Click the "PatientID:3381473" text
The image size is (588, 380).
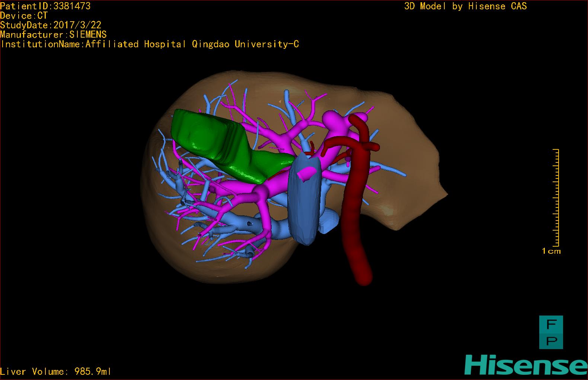pyautogui.click(x=45, y=6)
